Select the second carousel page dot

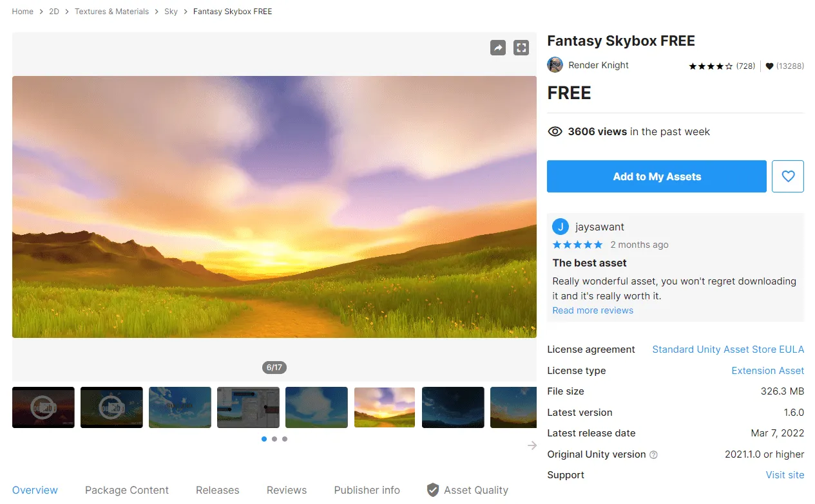274,439
